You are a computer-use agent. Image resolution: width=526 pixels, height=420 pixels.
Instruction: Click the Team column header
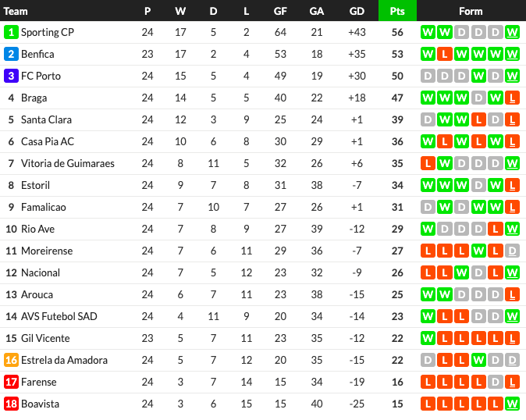point(16,11)
